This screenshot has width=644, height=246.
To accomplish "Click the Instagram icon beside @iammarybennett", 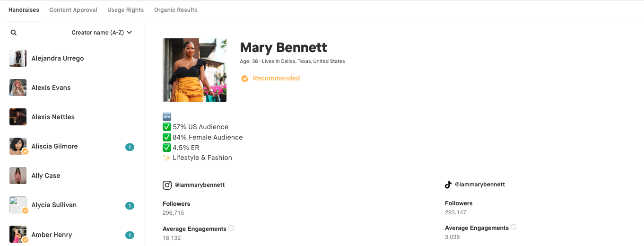I will click(x=167, y=185).
